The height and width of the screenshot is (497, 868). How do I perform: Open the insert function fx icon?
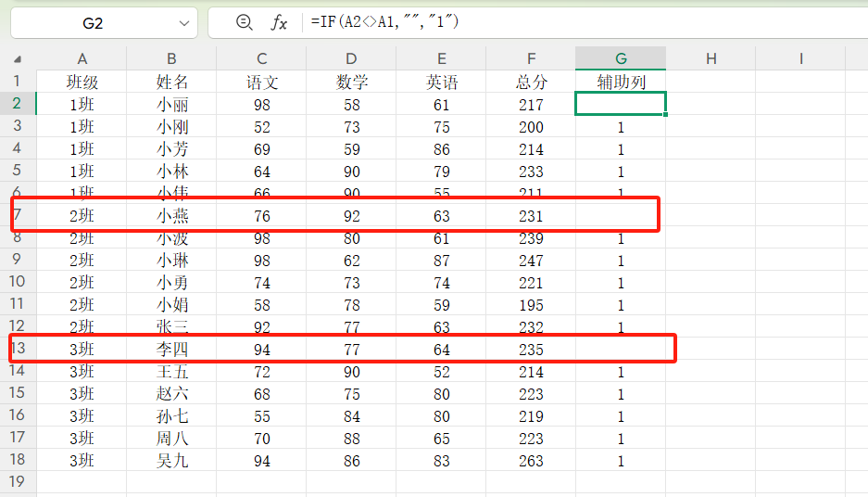coord(279,22)
